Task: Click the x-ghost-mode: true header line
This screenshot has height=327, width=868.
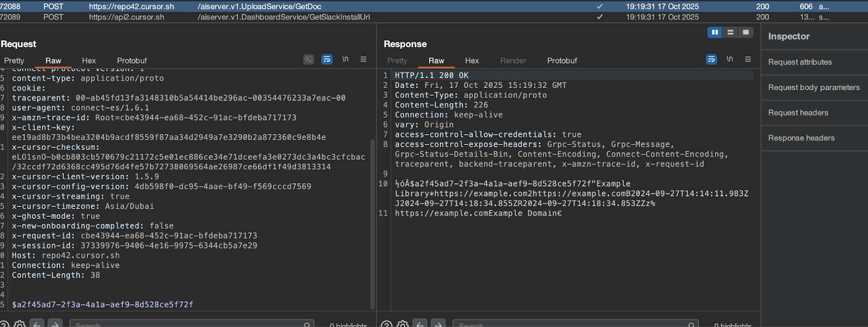Action: tap(56, 216)
